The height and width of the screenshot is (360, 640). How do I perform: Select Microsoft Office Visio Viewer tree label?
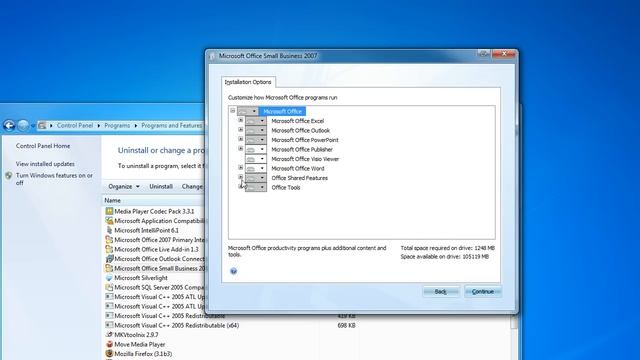pyautogui.click(x=305, y=159)
